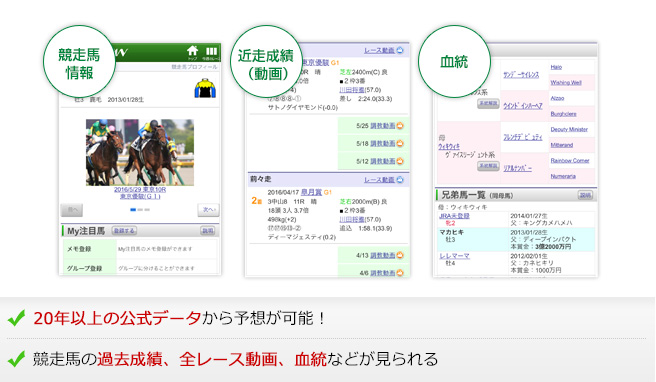This screenshot has height=382, width=656.
Task: Open レース動画 link in the 前々走 header
Action: pos(379,180)
